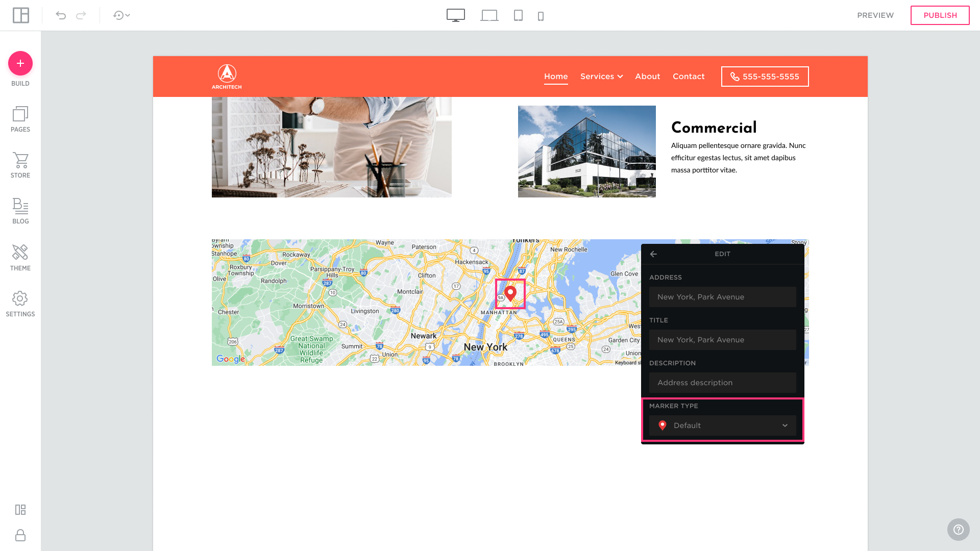The height and width of the screenshot is (551, 980).
Task: Switch to tablet device view
Action: point(518,15)
